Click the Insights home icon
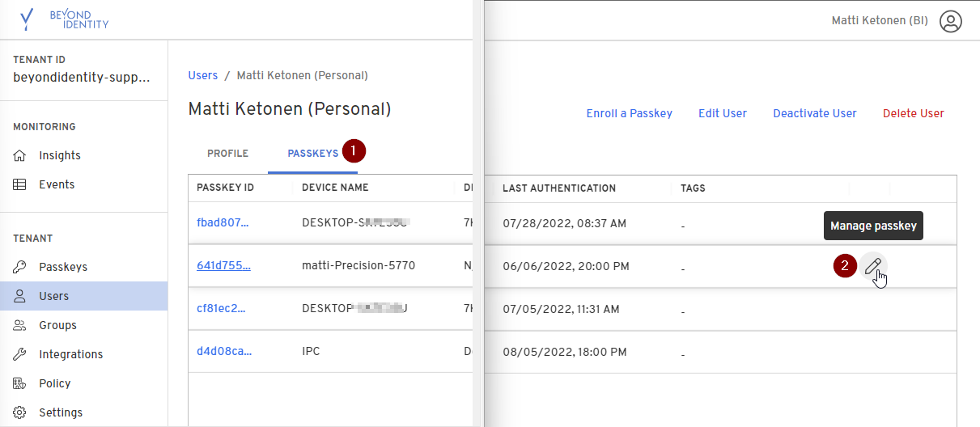980x427 pixels. point(20,155)
